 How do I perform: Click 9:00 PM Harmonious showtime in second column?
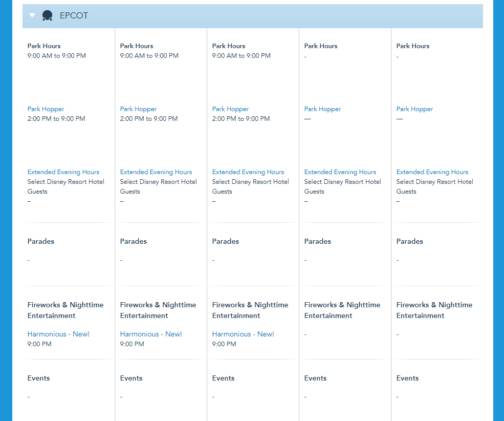(132, 344)
